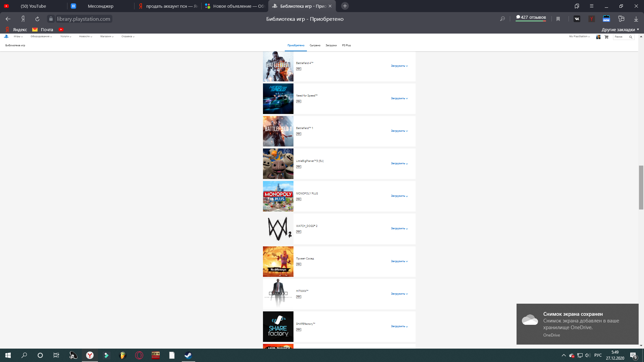Click the library.playstation.com address field

tap(84, 19)
